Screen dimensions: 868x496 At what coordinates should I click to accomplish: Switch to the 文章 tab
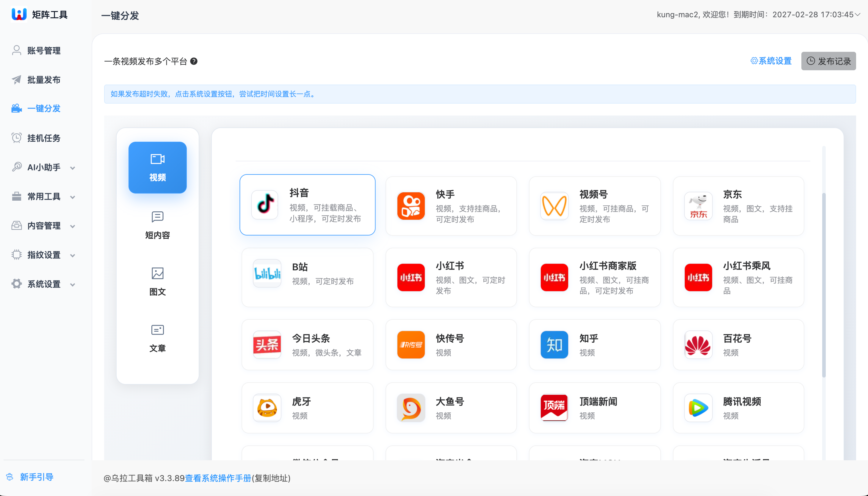pos(158,338)
